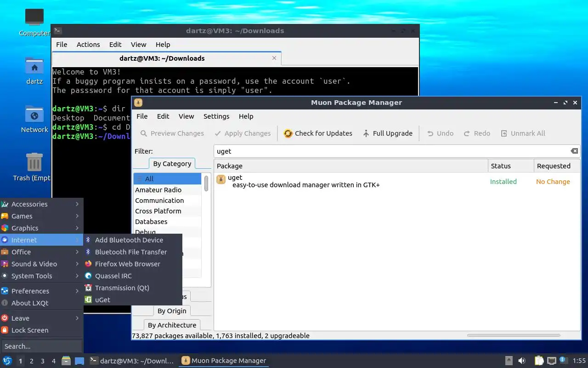This screenshot has height=368, width=588.
Task: Sort by the Status column header
Action: (x=511, y=166)
